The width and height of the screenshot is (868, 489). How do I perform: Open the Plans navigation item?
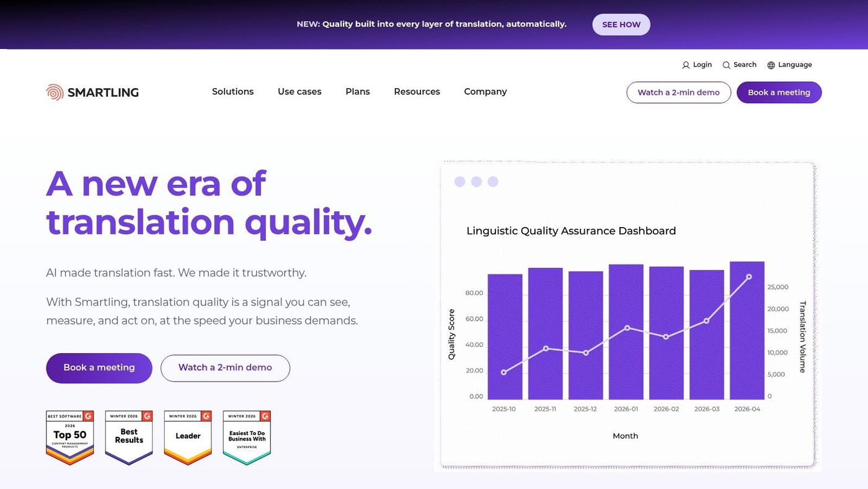click(x=358, y=92)
